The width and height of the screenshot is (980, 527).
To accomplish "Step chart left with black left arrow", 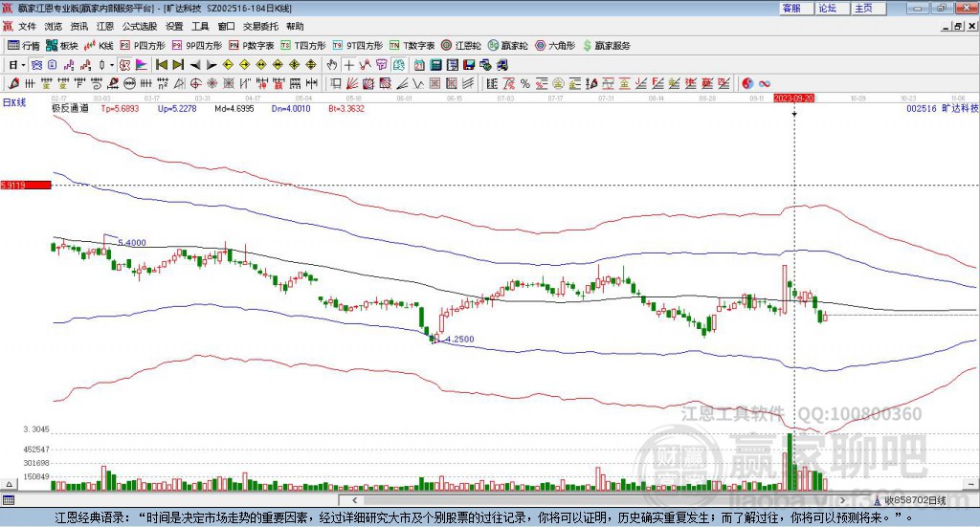I will [x=195, y=65].
